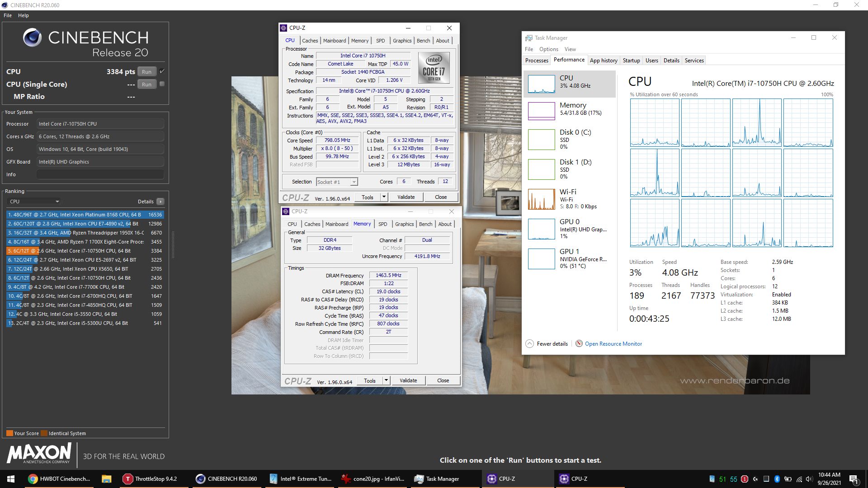Click the Open Resource Monitor icon

[579, 343]
